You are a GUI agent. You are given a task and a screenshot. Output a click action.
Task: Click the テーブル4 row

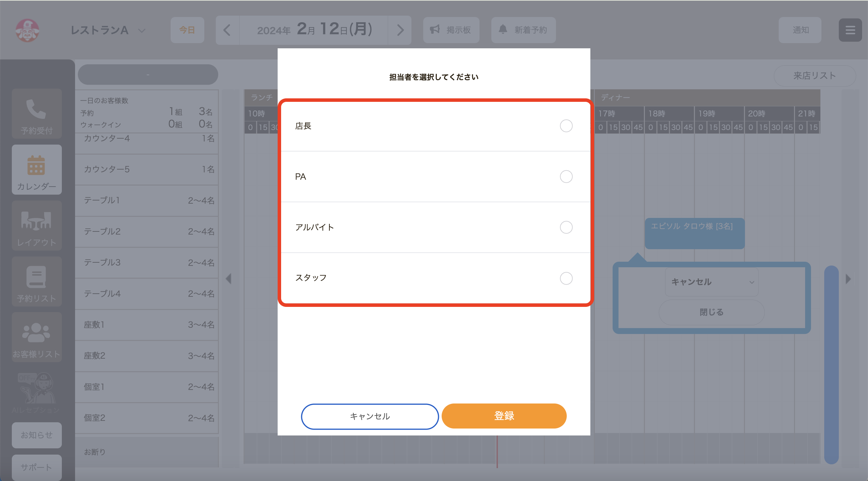click(x=147, y=294)
